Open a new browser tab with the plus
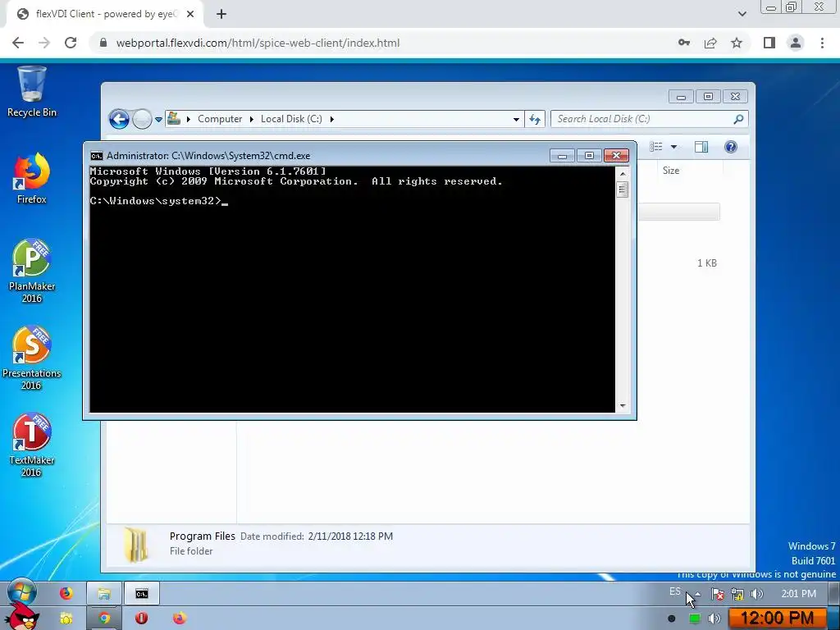Screen dimensions: 840x630 tap(221, 14)
